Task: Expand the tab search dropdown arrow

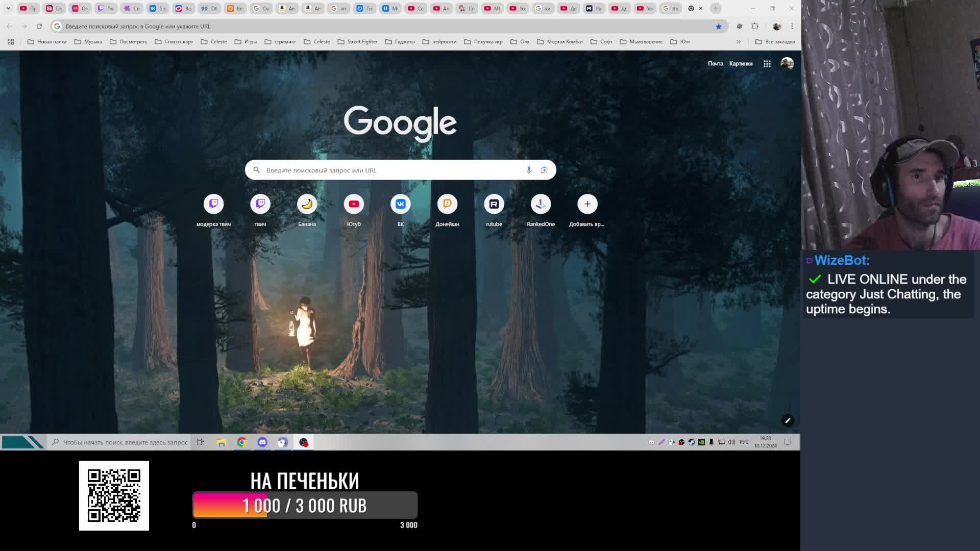Action: 8,8
